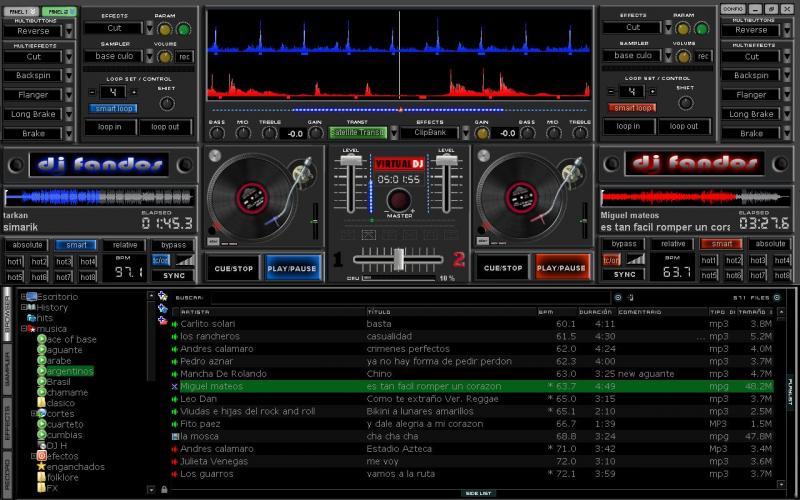Select deck 1 relative pitch mode
Screen dimensions: 800x500
pos(124,245)
